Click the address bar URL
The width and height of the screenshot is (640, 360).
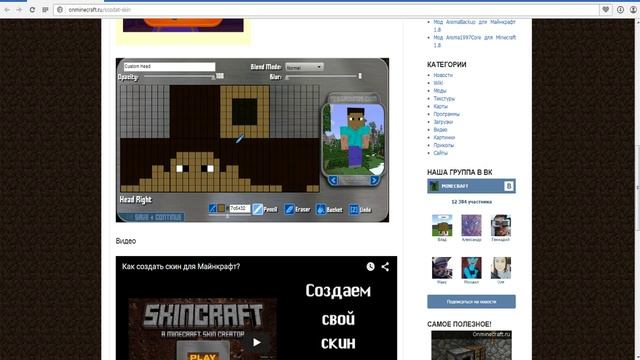pos(100,9)
